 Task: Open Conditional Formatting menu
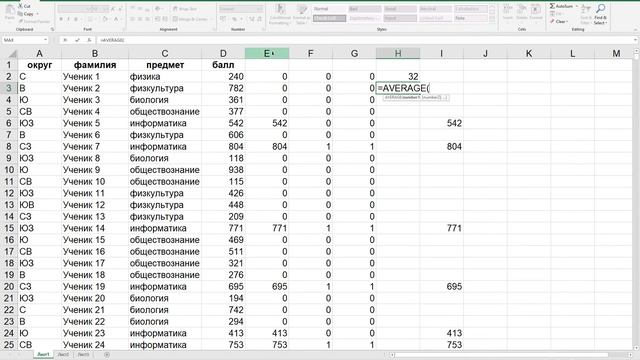[280, 15]
